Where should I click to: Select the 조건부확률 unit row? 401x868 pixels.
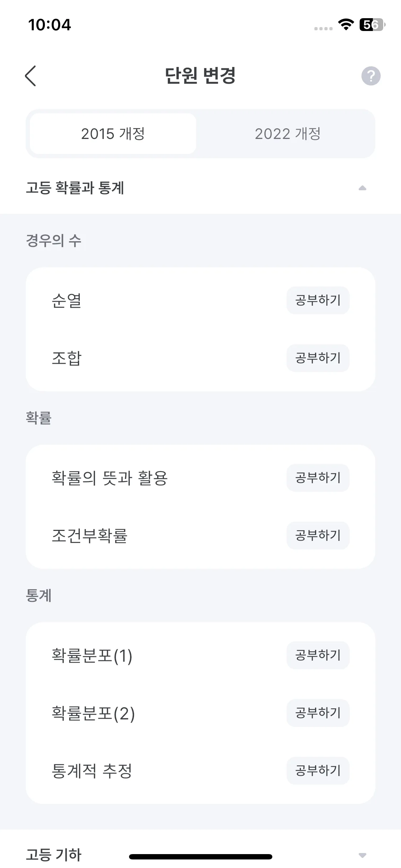tap(200, 536)
